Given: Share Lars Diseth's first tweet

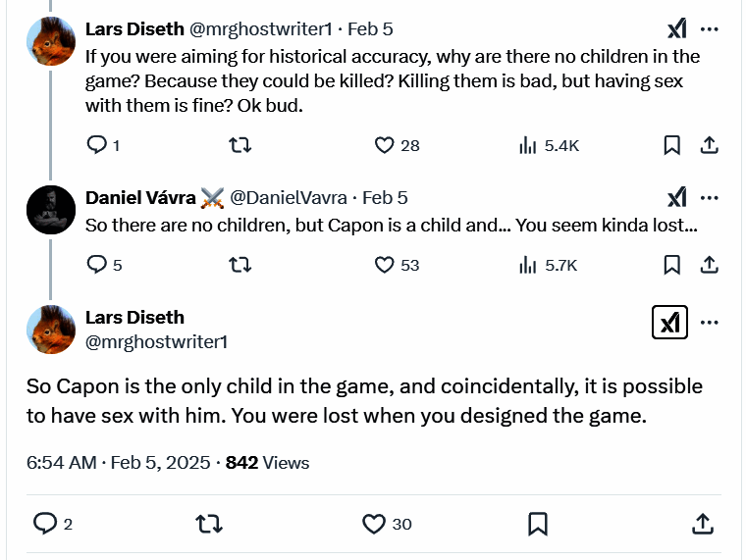Looking at the screenshot, I should (708, 145).
